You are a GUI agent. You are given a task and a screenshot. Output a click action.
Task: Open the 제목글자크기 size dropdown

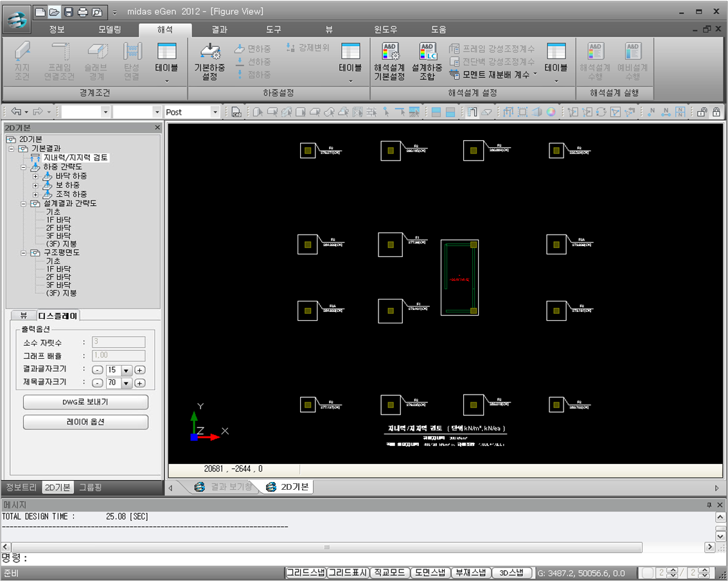coord(127,383)
